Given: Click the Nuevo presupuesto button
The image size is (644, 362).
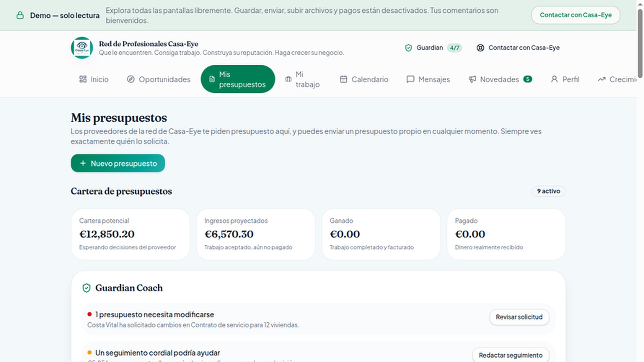Looking at the screenshot, I should [118, 163].
